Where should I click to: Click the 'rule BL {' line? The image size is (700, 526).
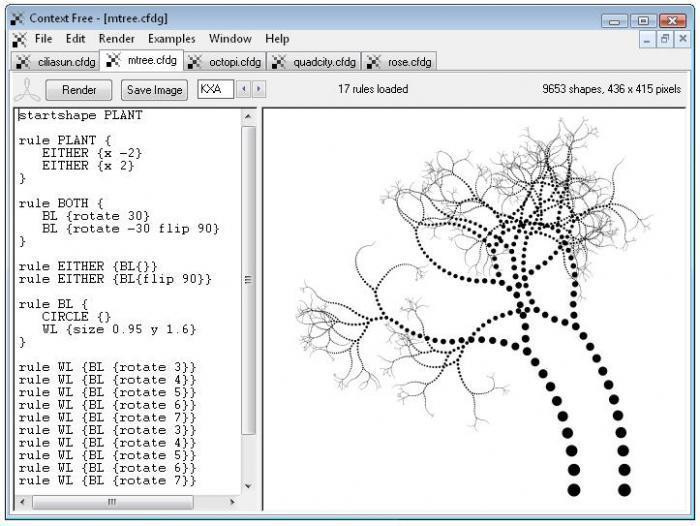tap(53, 304)
